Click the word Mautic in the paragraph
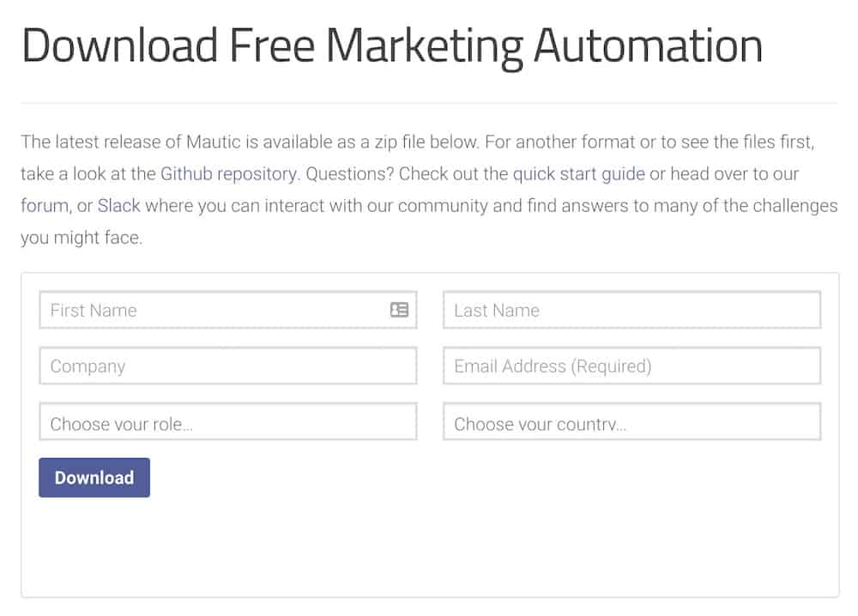Screen dimensions: 858x616 [214, 142]
